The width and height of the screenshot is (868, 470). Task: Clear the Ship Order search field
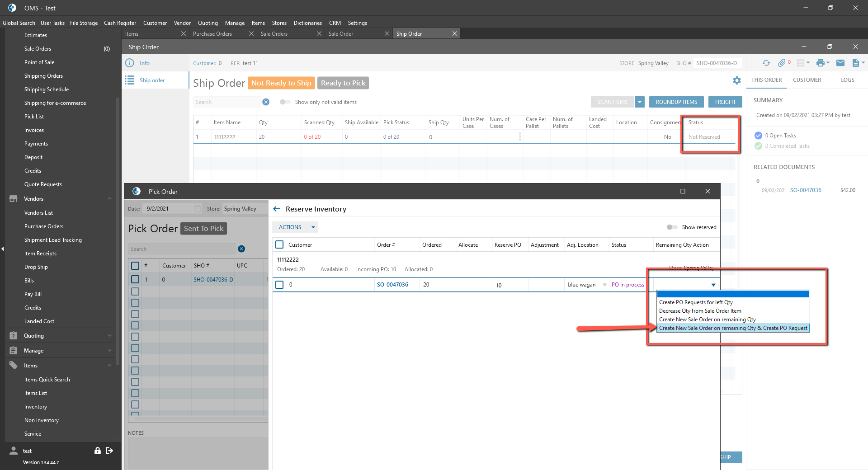coord(266,102)
